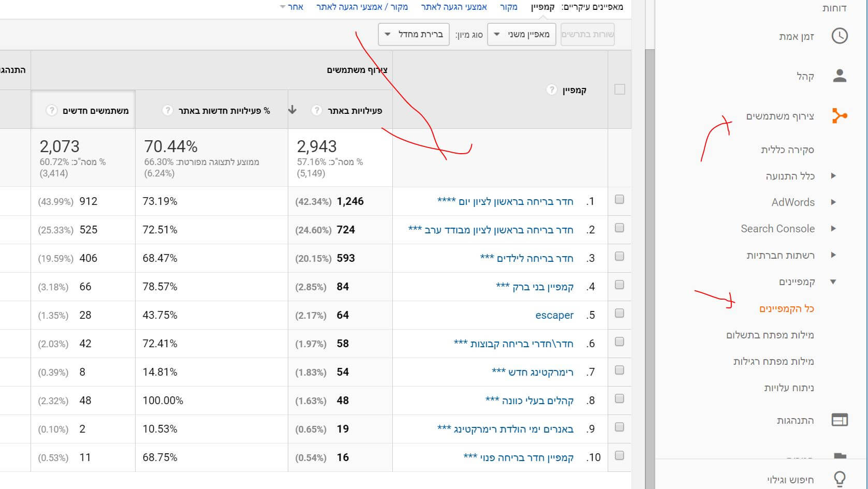This screenshot has height=489, width=868.
Task: Expand the רשתות חברתיות sidebar section
Action: (833, 255)
